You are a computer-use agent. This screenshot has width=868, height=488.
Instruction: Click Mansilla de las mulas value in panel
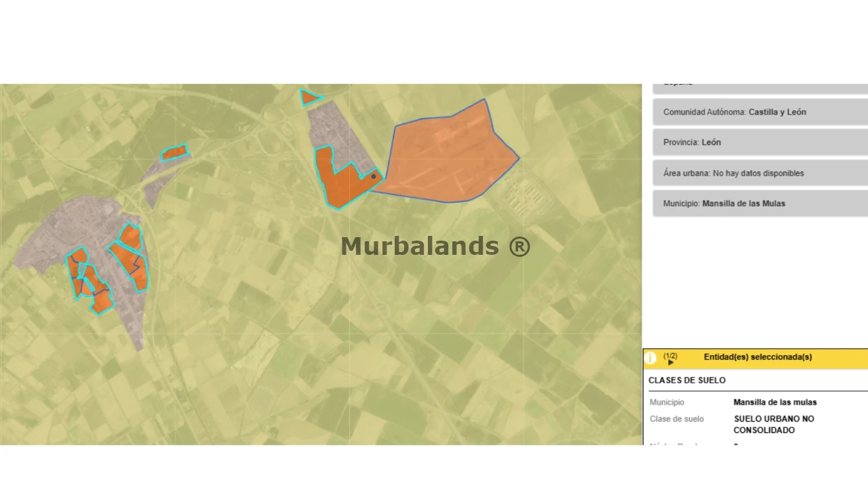pos(774,403)
